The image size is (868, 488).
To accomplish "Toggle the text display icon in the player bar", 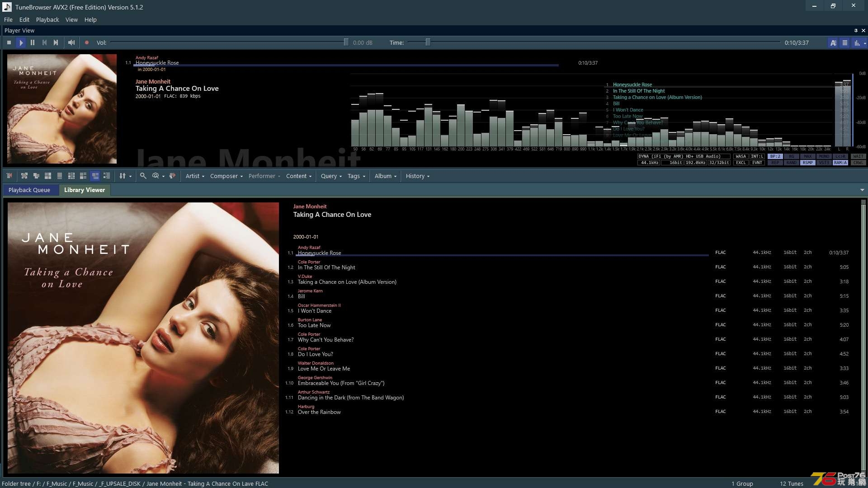I will pyautogui.click(x=833, y=43).
